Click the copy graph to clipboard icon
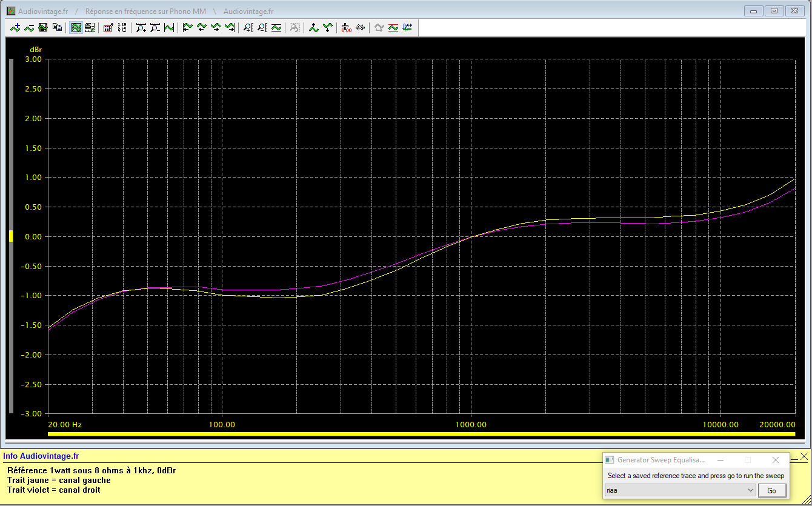 [x=57, y=27]
